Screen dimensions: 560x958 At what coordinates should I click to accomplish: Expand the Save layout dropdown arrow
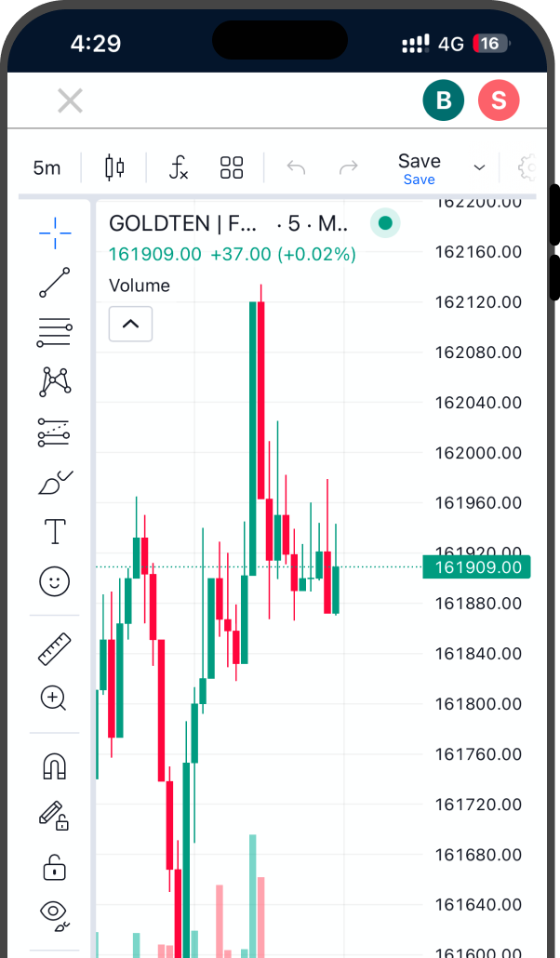point(480,167)
